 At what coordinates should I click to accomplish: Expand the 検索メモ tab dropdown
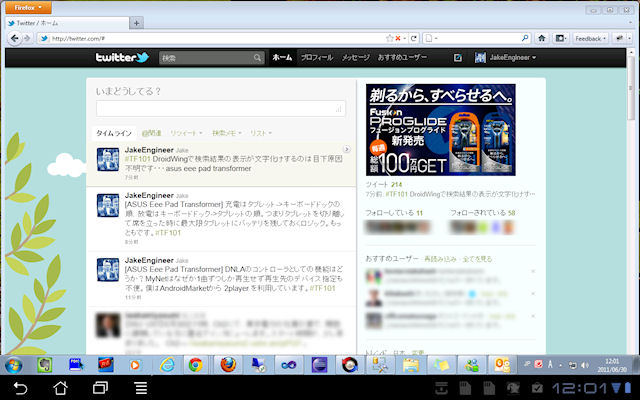tap(227, 133)
